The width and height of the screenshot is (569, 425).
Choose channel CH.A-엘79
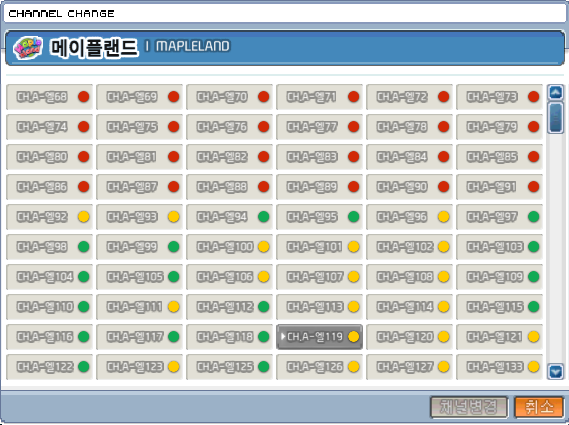(499, 127)
